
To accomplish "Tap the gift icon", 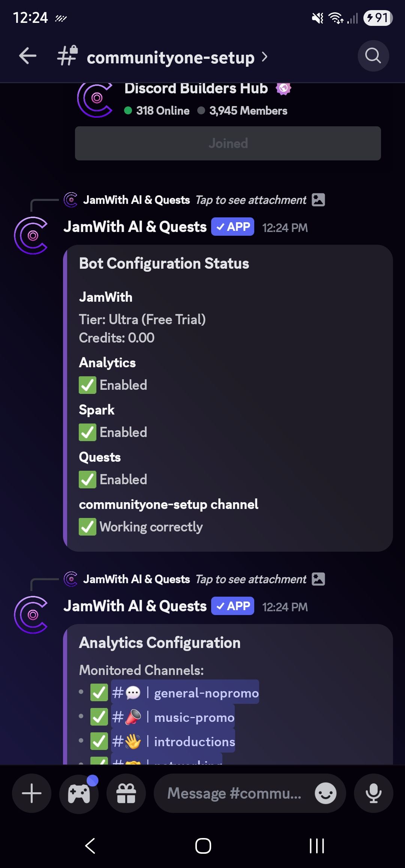I will coord(126,793).
